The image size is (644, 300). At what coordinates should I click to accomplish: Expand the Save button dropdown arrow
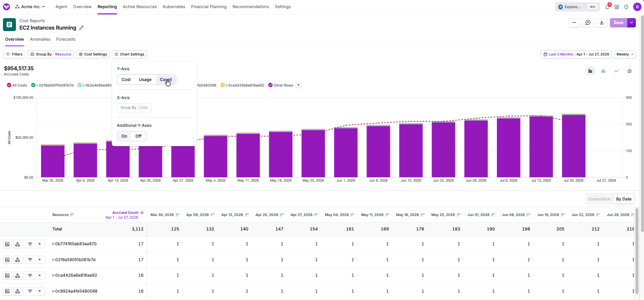(x=631, y=23)
